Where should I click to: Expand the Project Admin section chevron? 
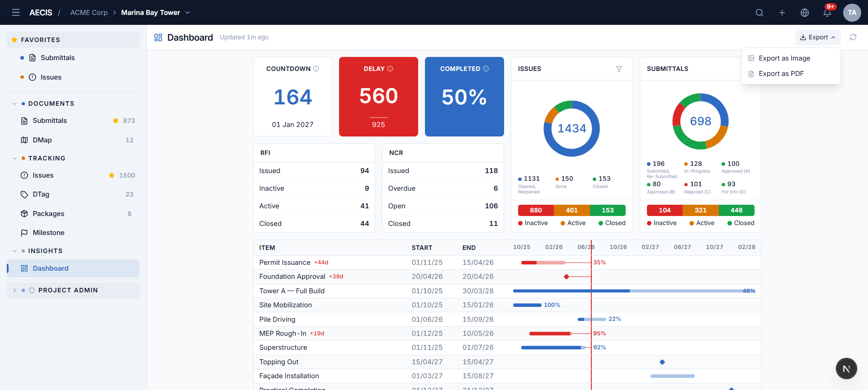(14, 290)
